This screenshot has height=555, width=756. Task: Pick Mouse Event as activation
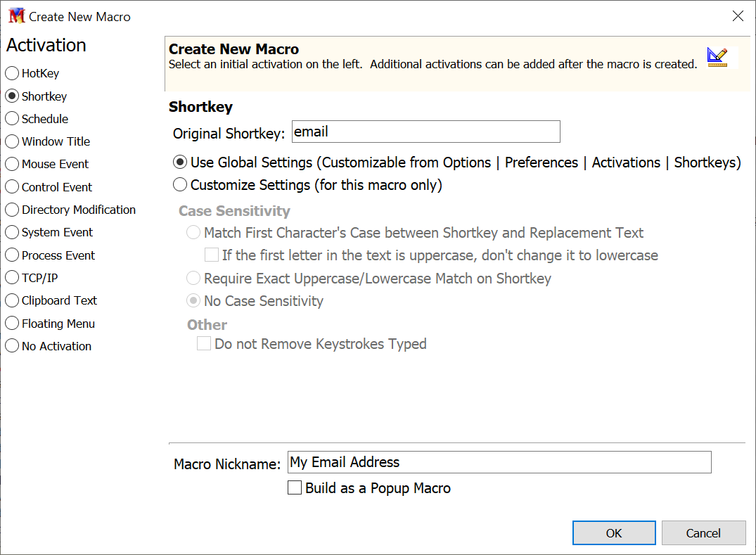pyautogui.click(x=12, y=164)
